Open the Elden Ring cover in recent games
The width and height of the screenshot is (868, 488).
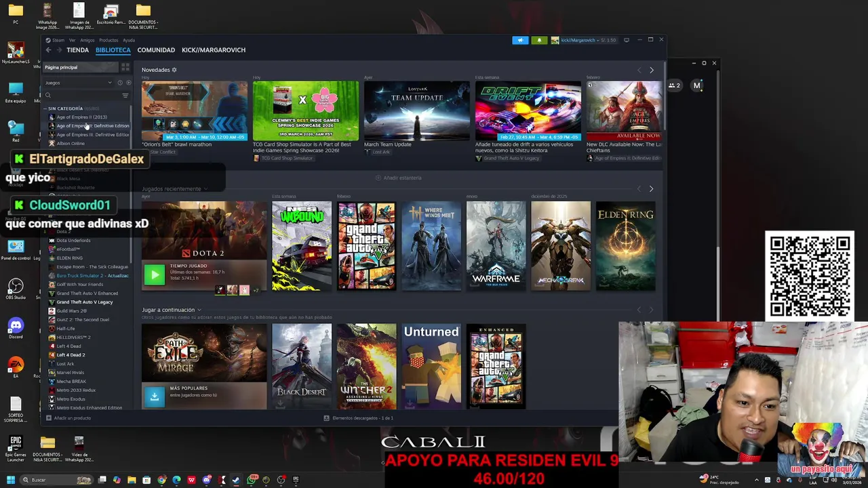[x=625, y=246]
